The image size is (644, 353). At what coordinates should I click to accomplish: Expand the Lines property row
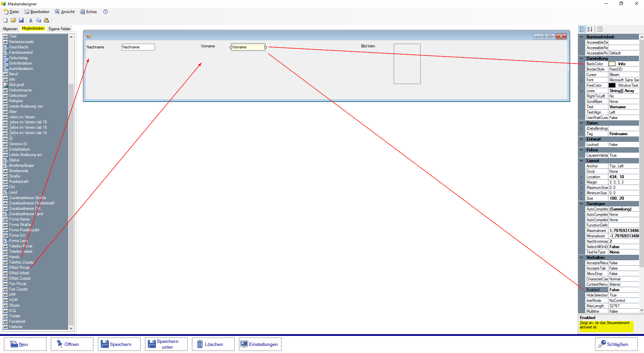click(582, 91)
